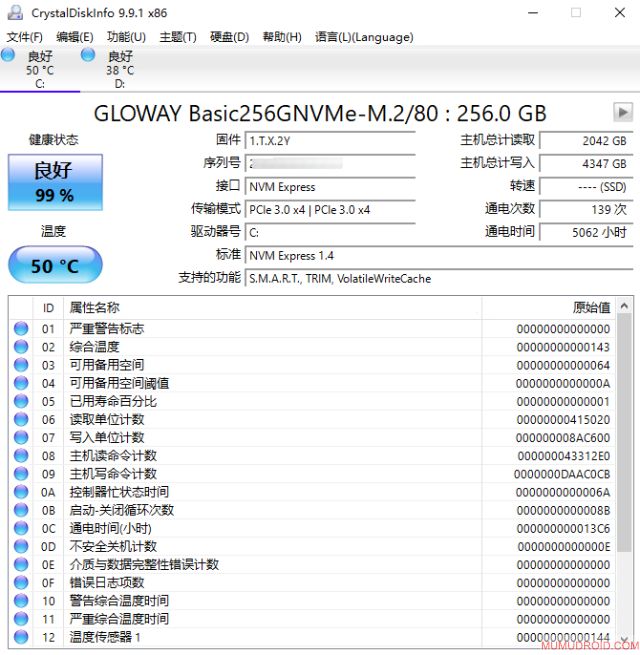Click the transfer mode field PCIe 3.0 x4
This screenshot has width=640, height=655.
330,210
